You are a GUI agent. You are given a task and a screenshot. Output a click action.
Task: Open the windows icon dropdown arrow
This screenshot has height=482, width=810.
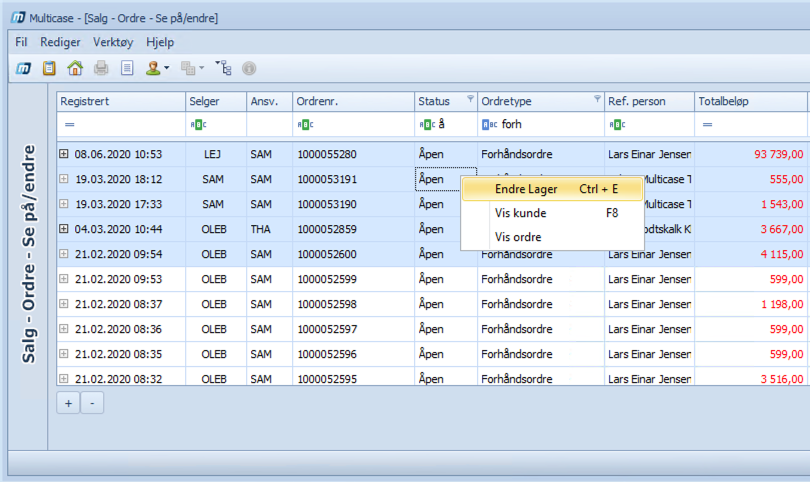click(x=201, y=68)
